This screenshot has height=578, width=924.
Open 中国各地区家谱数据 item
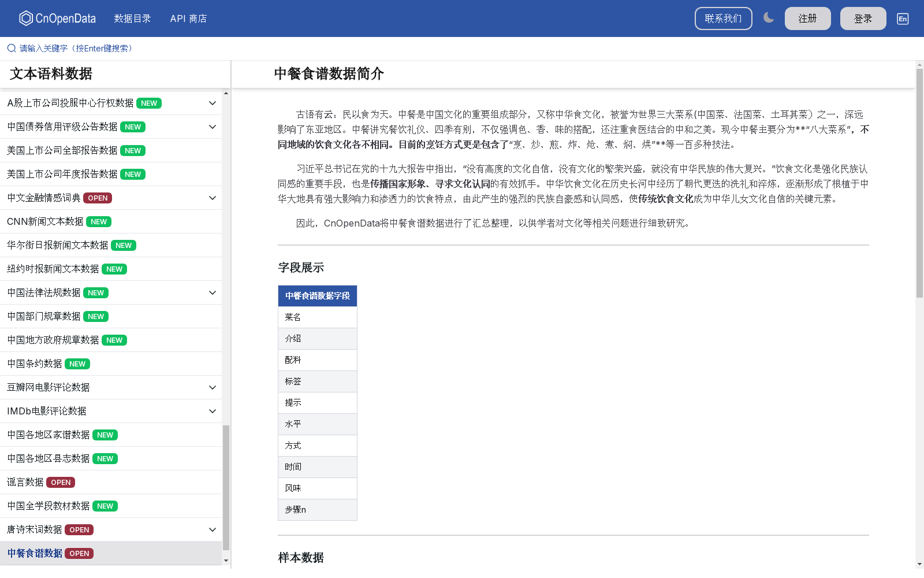click(x=111, y=435)
